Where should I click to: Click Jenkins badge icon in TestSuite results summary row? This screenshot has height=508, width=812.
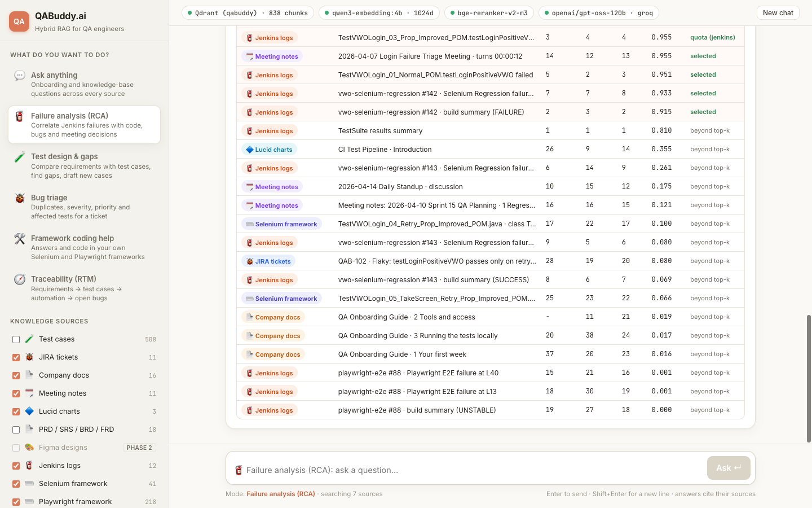point(250,131)
